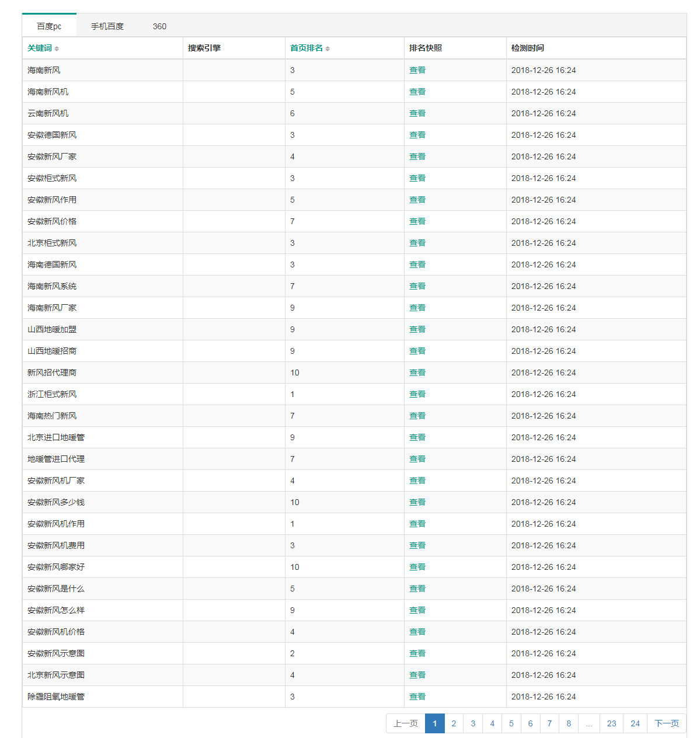Switch to the 手机百度 tab
Image resolution: width=700 pixels, height=738 pixels.
point(107,26)
